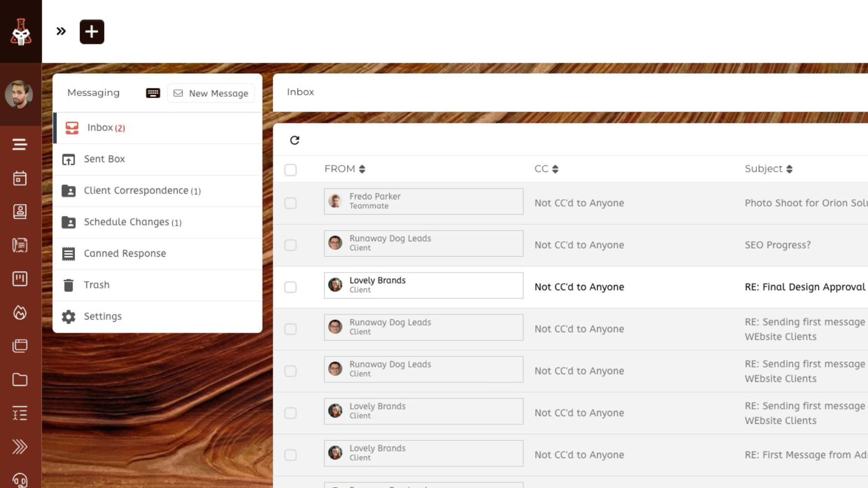Click the flame icon in left sidebar
This screenshot has width=868, height=488.
point(19,313)
